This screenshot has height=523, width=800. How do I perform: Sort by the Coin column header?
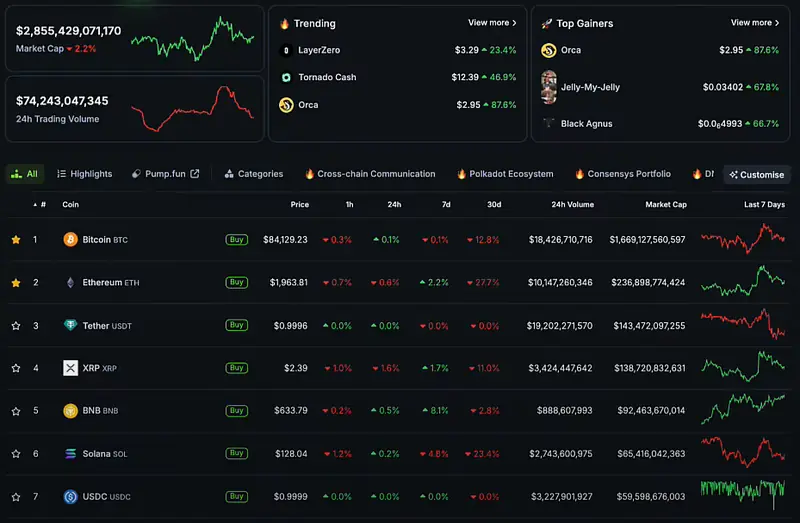tap(70, 204)
